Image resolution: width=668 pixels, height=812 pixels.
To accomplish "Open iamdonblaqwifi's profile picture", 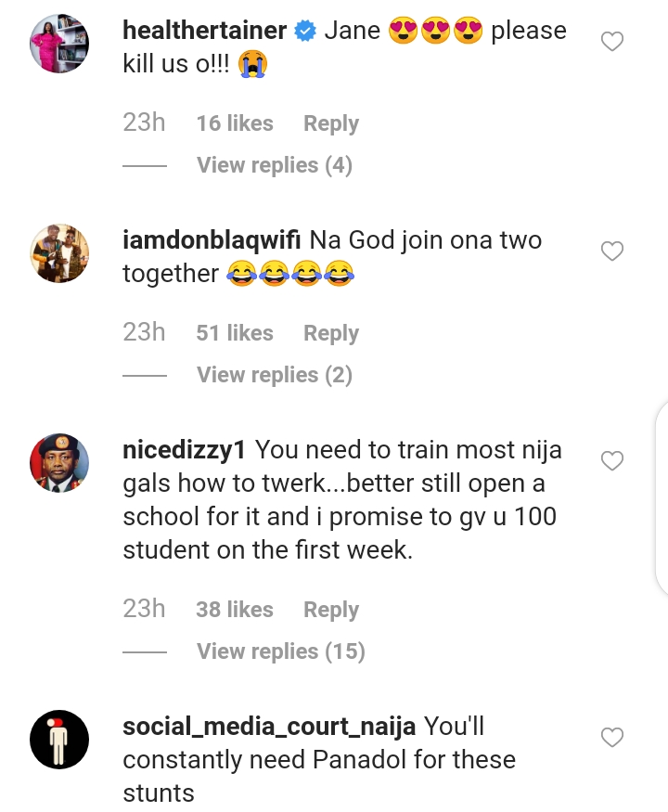I will [59, 252].
